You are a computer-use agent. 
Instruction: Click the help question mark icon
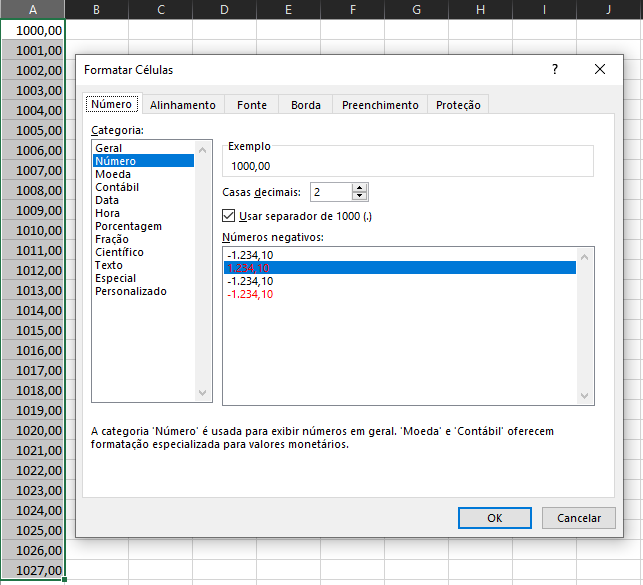pyautogui.click(x=555, y=69)
